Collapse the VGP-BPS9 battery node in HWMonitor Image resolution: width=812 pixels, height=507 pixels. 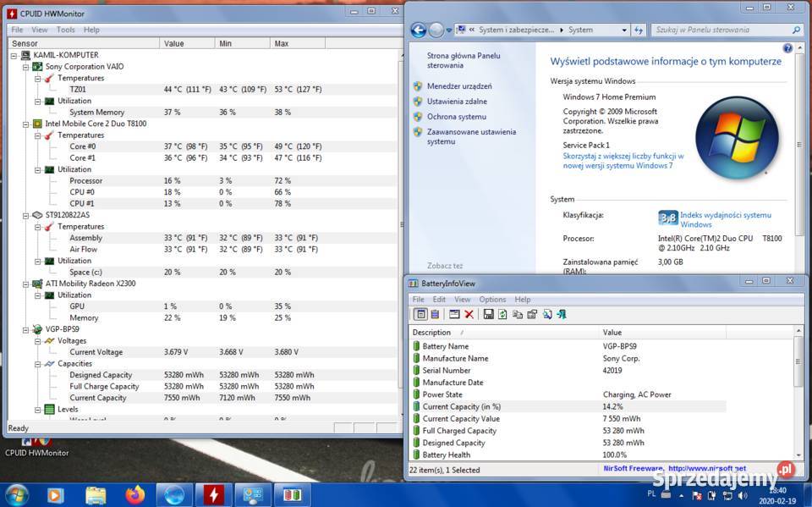tap(25, 329)
